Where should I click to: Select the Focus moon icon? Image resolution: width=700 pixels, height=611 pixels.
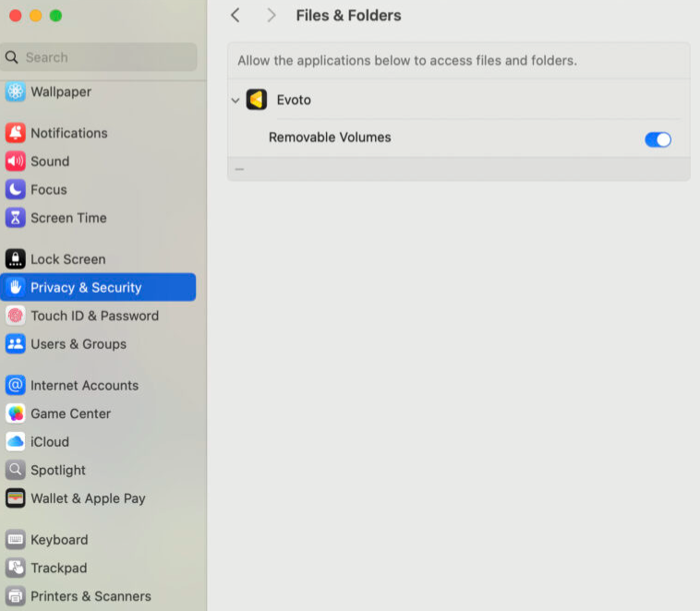16,189
